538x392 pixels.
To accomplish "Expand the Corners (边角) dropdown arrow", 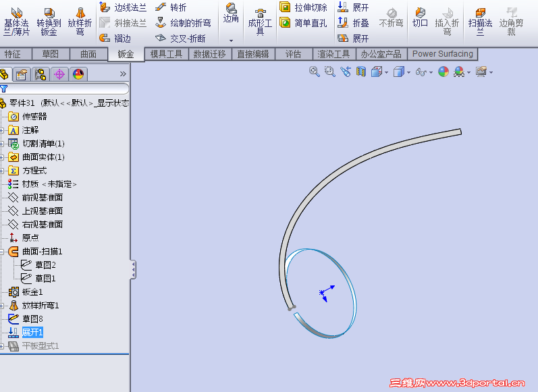I will click(231, 40).
